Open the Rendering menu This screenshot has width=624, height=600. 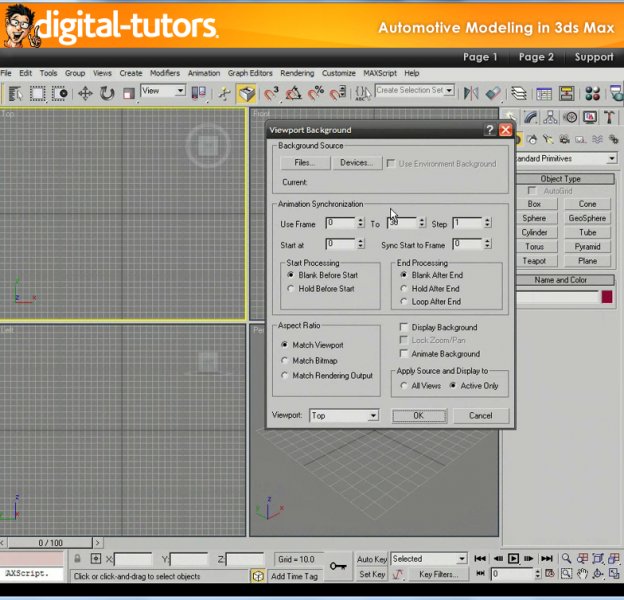pos(297,73)
